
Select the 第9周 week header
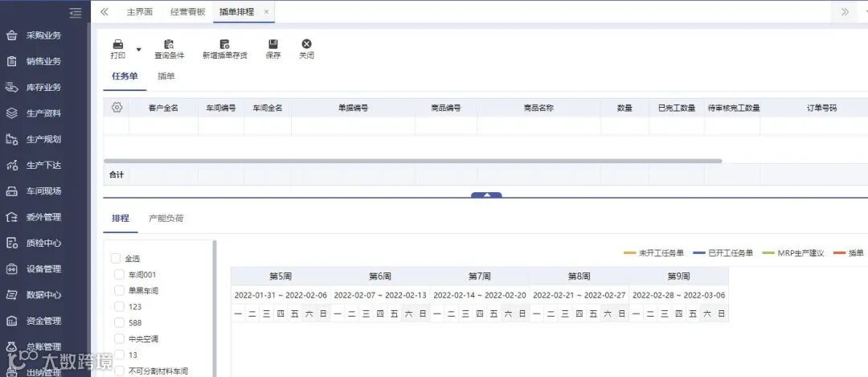click(x=678, y=276)
